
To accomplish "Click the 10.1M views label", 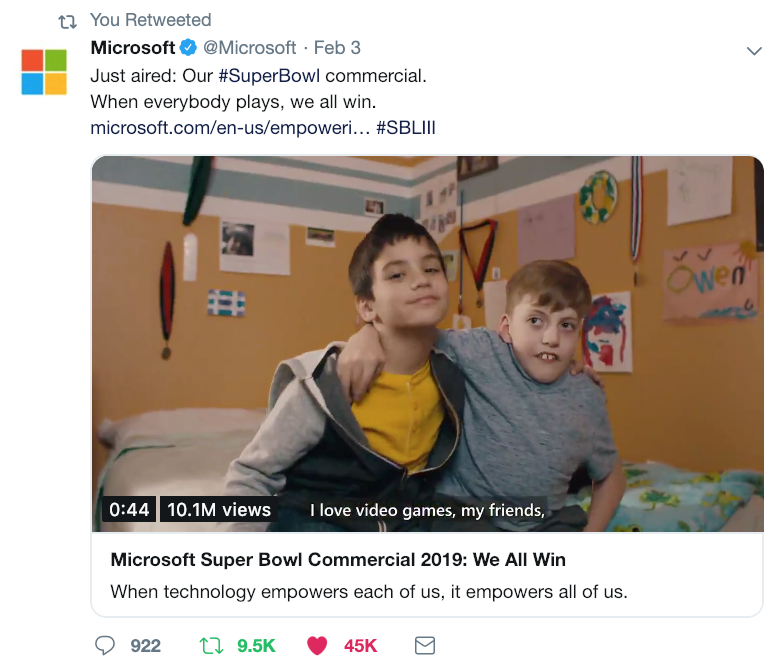I will [219, 510].
